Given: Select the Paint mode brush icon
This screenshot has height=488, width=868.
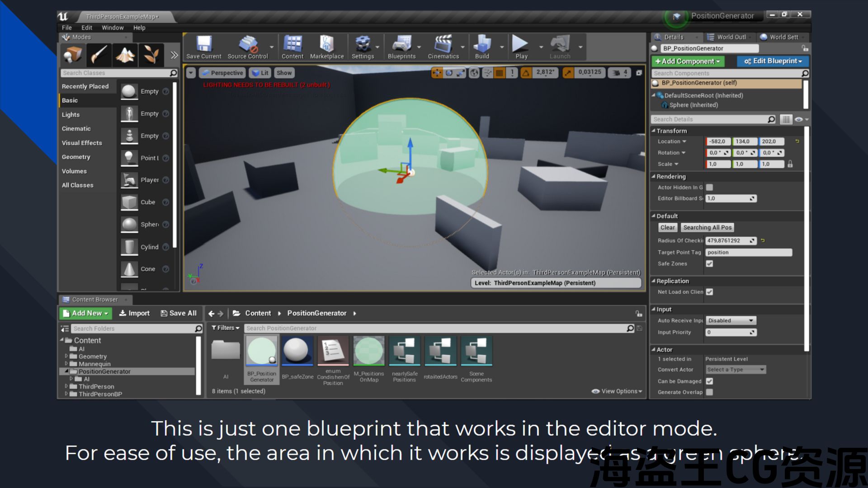Looking at the screenshot, I should [99, 55].
